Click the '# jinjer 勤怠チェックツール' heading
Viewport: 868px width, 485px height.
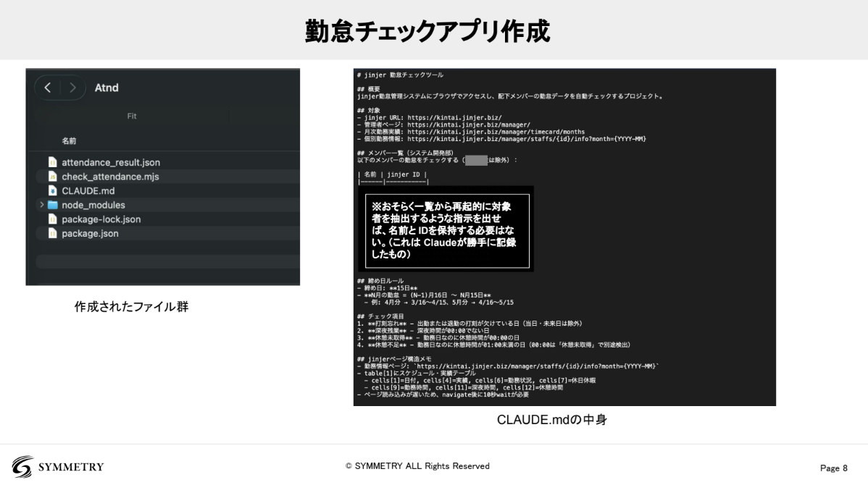400,75
